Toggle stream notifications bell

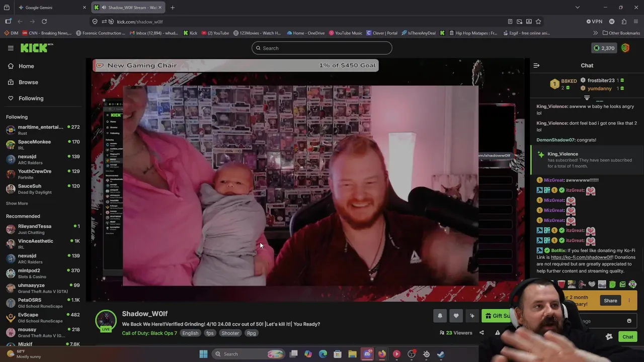440,316
